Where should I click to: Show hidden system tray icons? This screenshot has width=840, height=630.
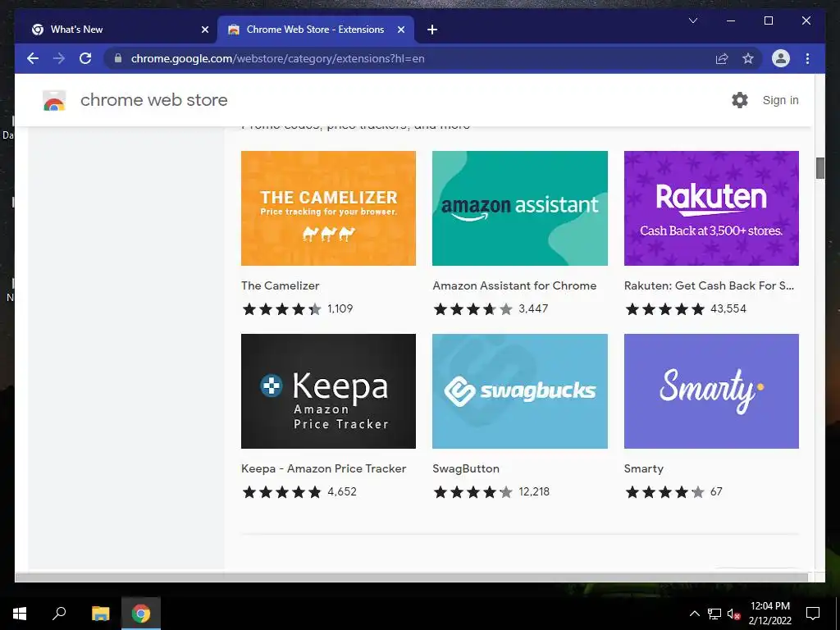coord(694,614)
